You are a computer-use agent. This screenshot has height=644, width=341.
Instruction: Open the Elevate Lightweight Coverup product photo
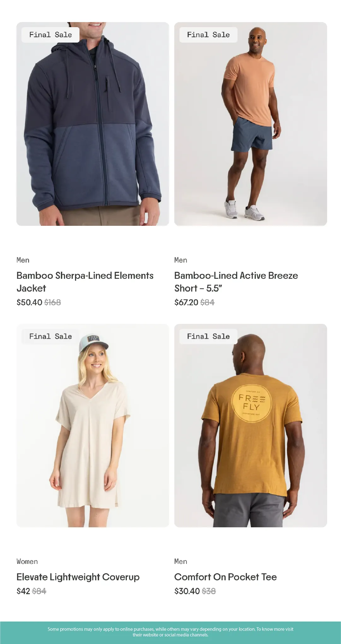[93, 425]
